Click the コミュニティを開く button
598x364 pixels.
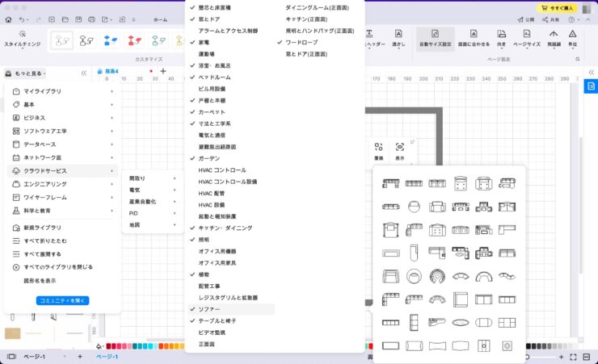pyautogui.click(x=62, y=300)
